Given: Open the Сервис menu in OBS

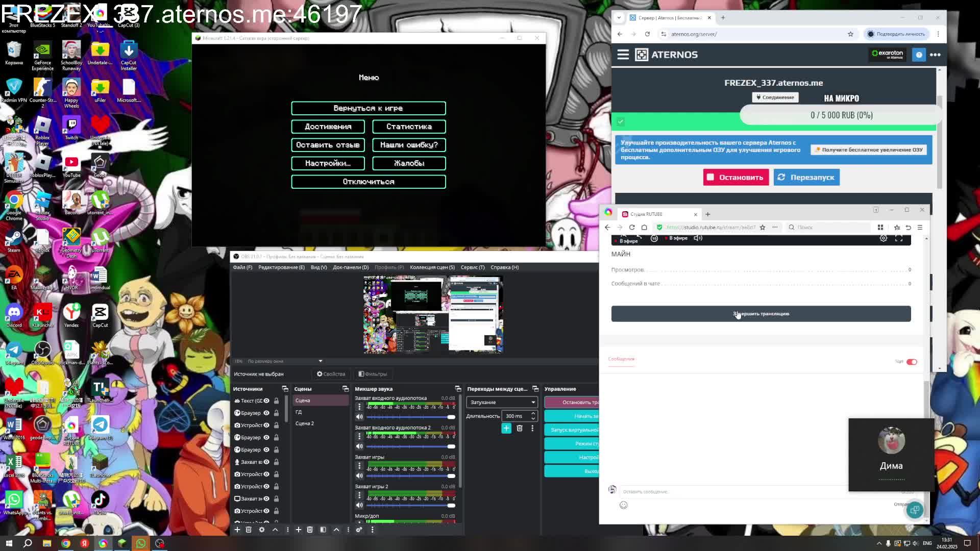Looking at the screenshot, I should pyautogui.click(x=472, y=267).
